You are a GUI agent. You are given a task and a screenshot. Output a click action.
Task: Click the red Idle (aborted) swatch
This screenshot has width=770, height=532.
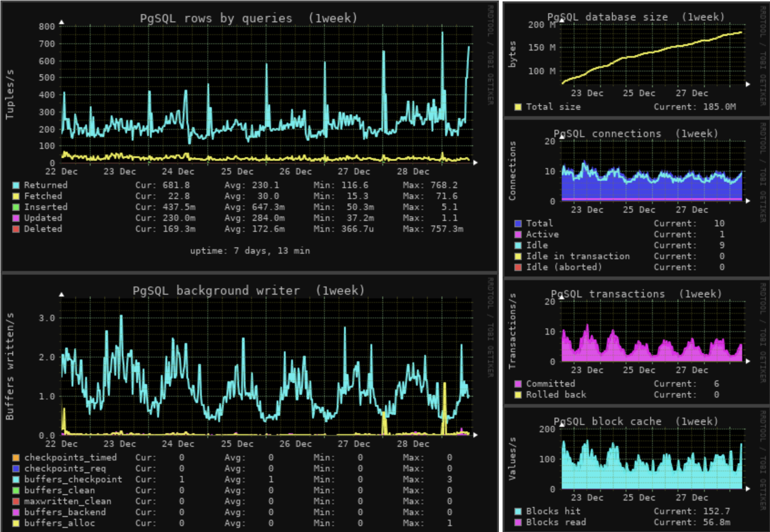click(518, 267)
